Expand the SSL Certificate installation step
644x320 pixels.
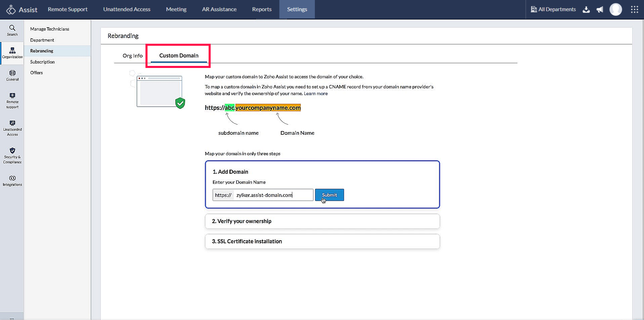322,241
